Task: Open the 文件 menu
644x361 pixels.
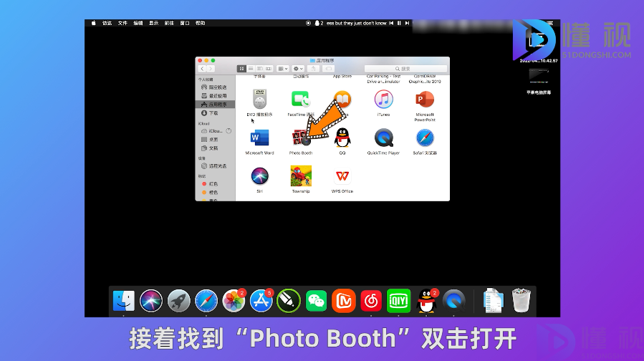Action: tap(122, 23)
